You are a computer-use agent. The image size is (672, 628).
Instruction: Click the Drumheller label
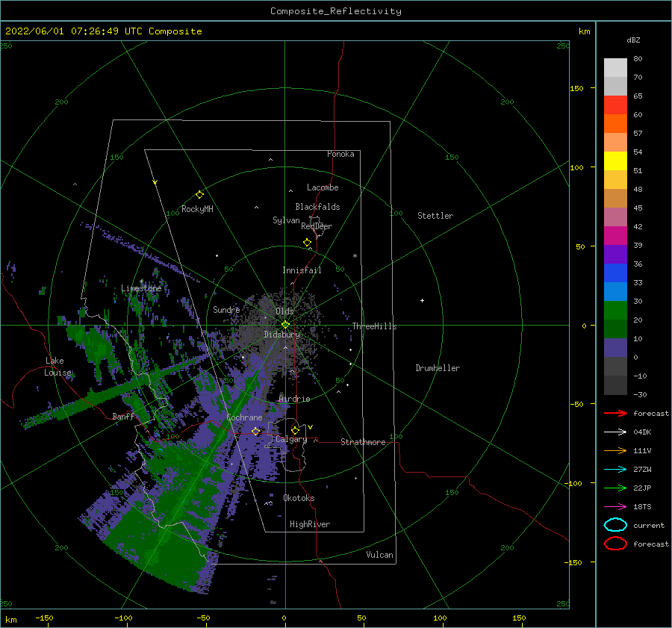(438, 368)
